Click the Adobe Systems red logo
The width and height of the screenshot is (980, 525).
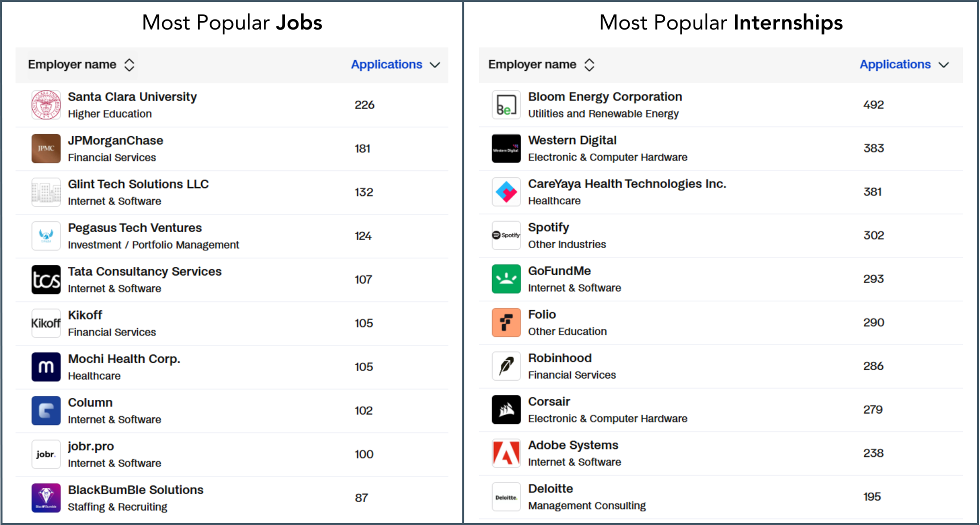[x=506, y=453]
